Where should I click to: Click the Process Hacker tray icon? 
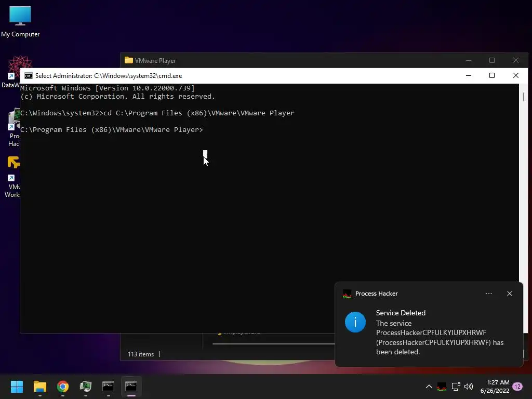pyautogui.click(x=442, y=387)
